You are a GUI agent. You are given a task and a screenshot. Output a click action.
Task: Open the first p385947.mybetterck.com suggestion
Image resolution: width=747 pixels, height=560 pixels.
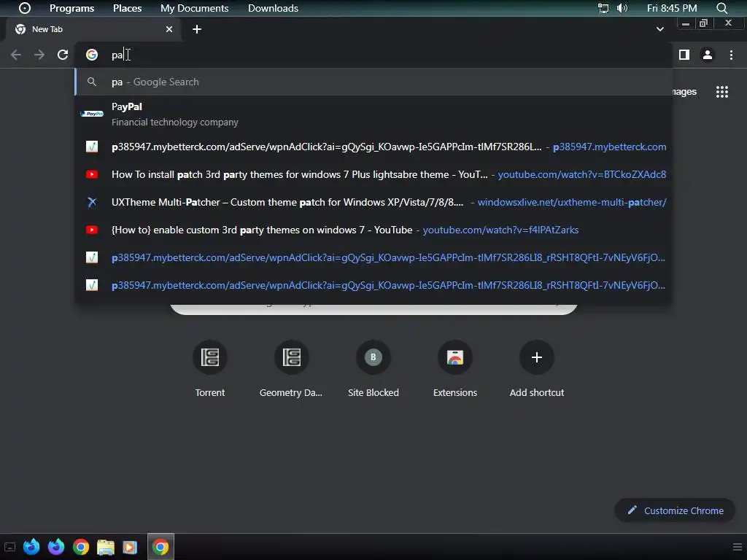tap(373, 147)
